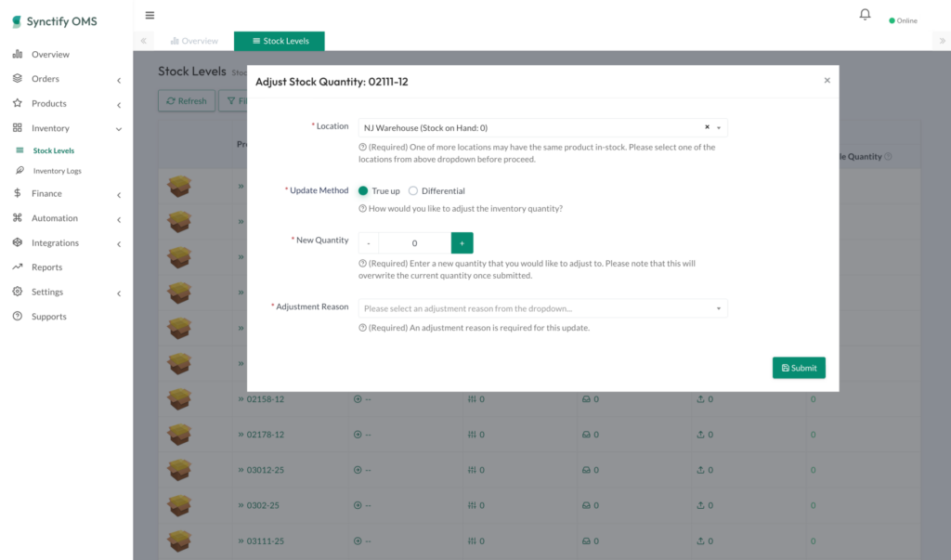The image size is (951, 560).
Task: Open the notifications bell
Action: [x=865, y=14]
